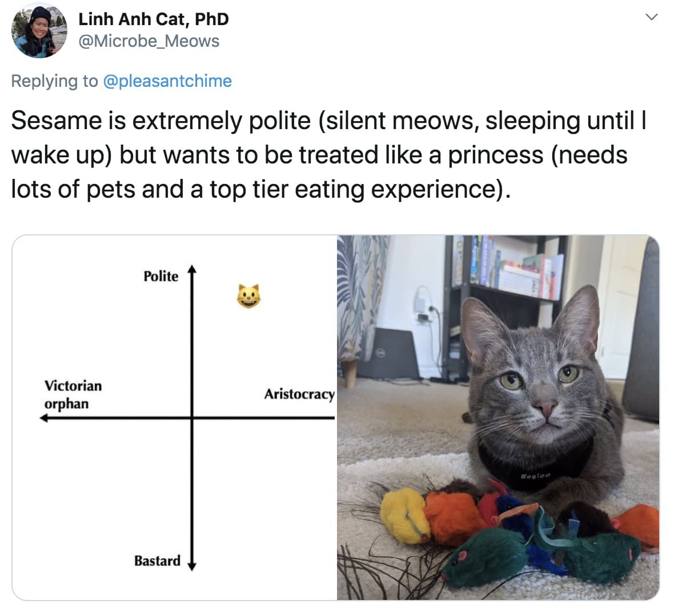Click the Bastard axis label
The image size is (674, 616).
(157, 561)
